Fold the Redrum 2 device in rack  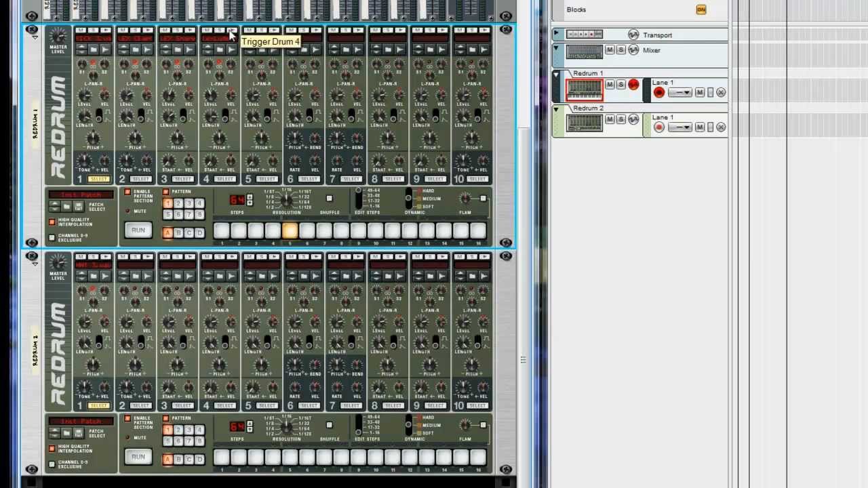(x=35, y=263)
